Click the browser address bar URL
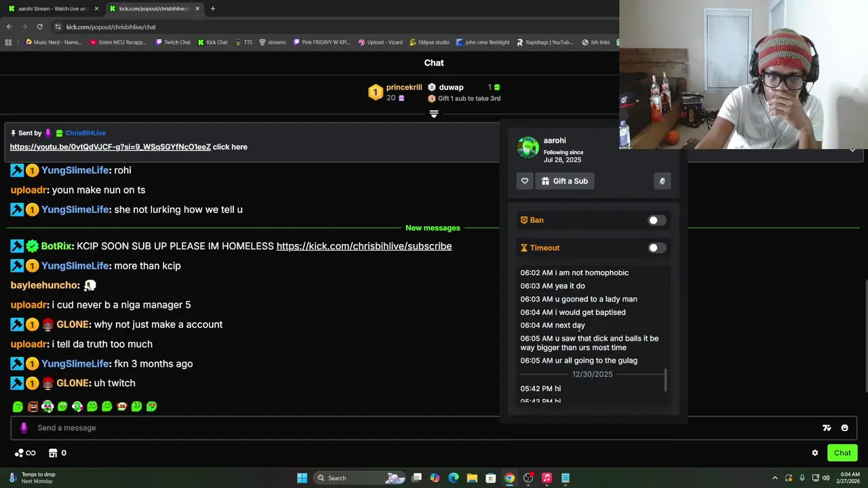This screenshot has height=488, width=868. (x=111, y=26)
